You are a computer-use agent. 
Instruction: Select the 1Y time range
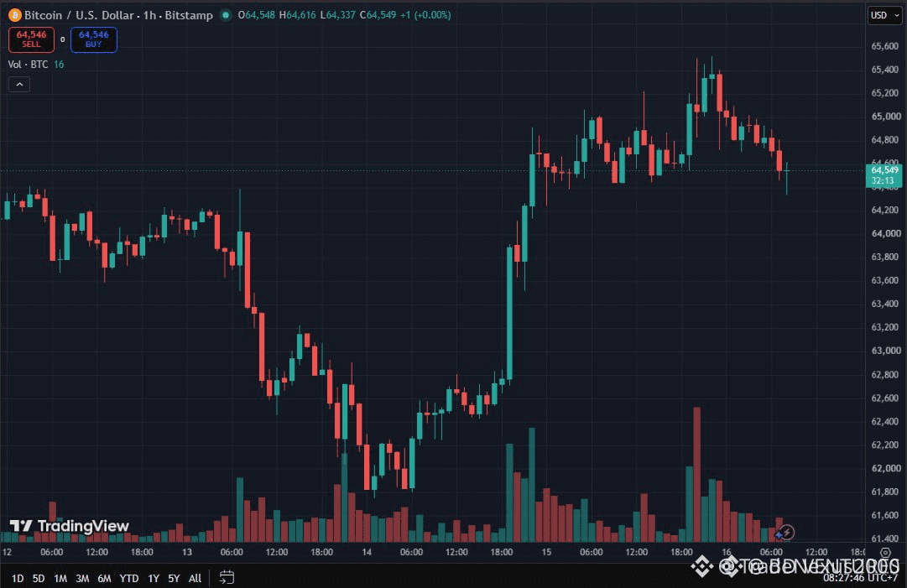[x=154, y=578]
